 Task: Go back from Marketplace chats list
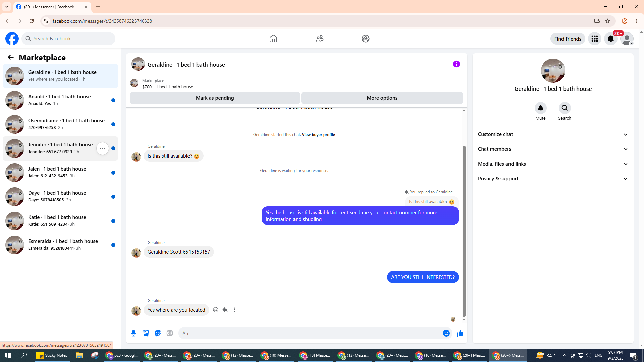click(x=11, y=57)
